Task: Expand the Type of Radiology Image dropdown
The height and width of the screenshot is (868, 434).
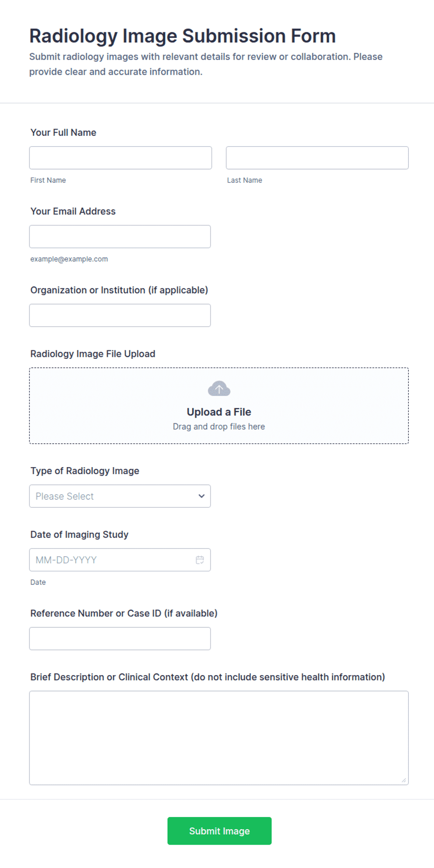Action: [x=120, y=496]
